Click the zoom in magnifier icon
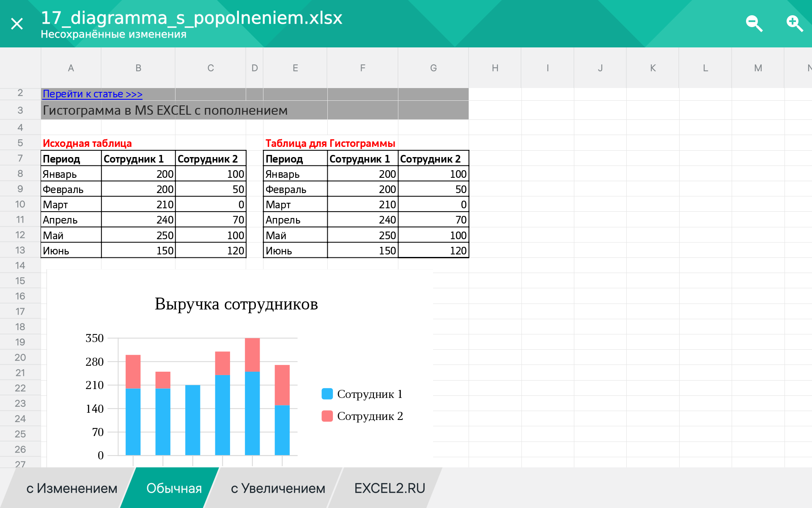Image resolution: width=812 pixels, height=508 pixels. pos(795,23)
